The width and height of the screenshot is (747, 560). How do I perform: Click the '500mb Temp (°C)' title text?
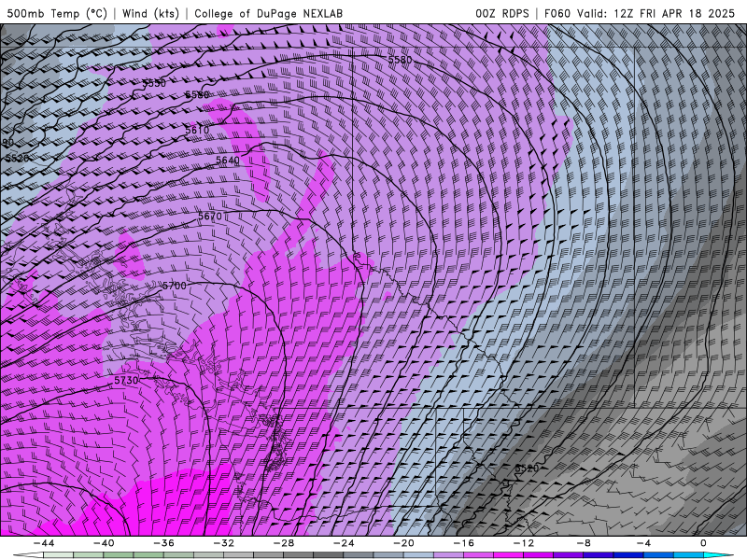coord(57,13)
